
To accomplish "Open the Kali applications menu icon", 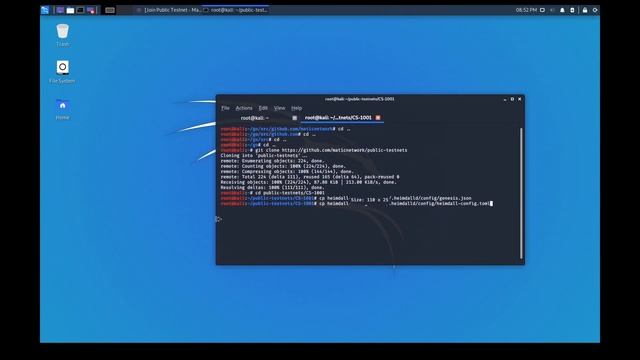I will [x=45, y=10].
